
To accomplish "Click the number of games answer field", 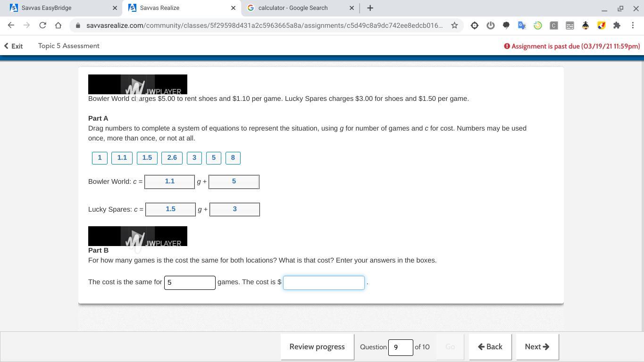I will point(190,283).
